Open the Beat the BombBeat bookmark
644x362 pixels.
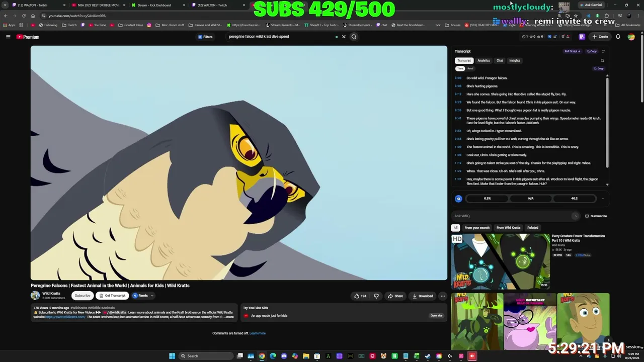[x=408, y=25]
